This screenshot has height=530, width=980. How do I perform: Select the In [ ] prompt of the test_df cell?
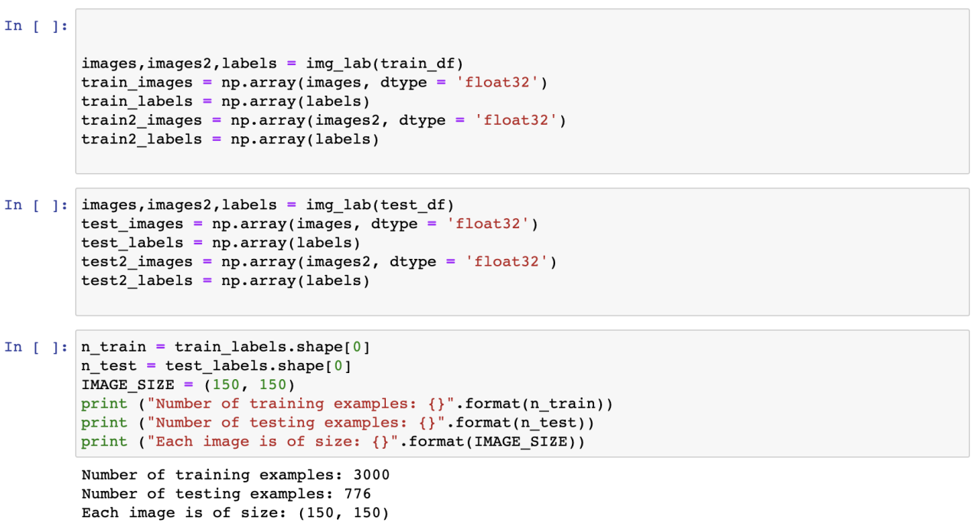pyautogui.click(x=36, y=205)
